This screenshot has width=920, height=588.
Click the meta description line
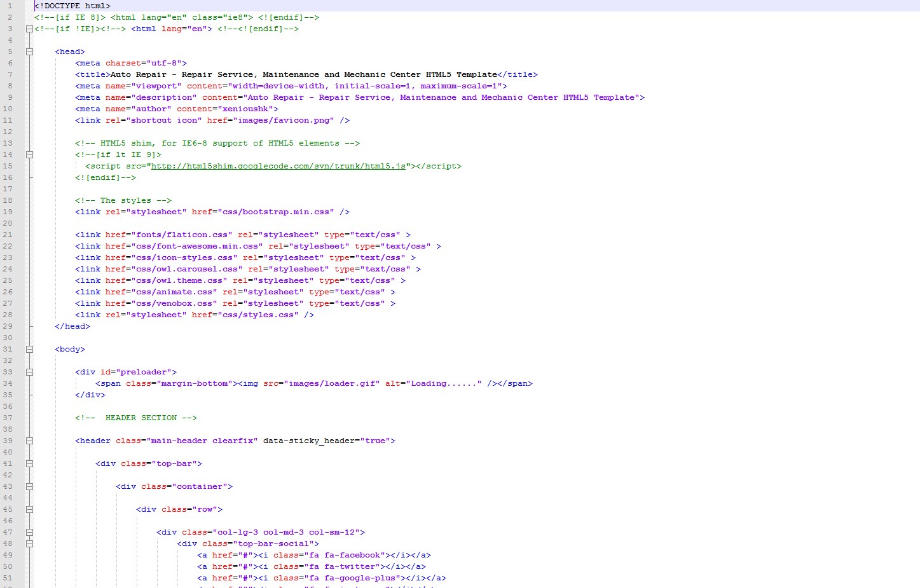(x=360, y=97)
